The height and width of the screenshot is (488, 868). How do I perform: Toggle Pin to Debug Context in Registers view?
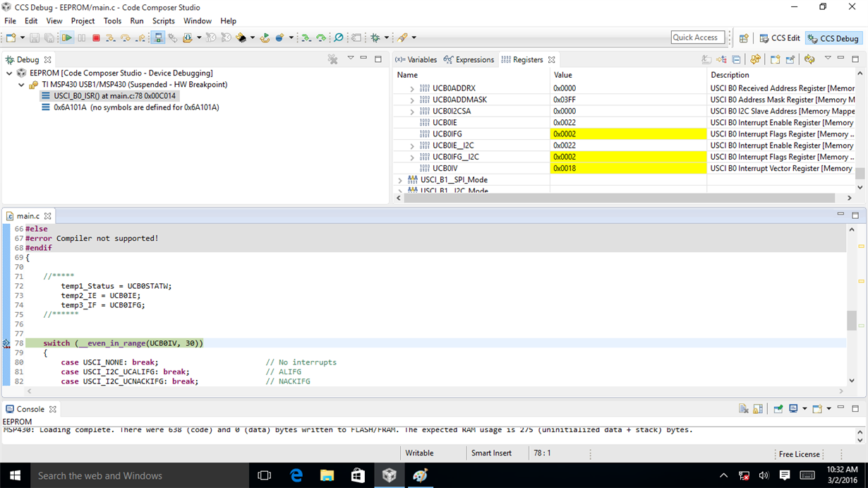[790, 59]
